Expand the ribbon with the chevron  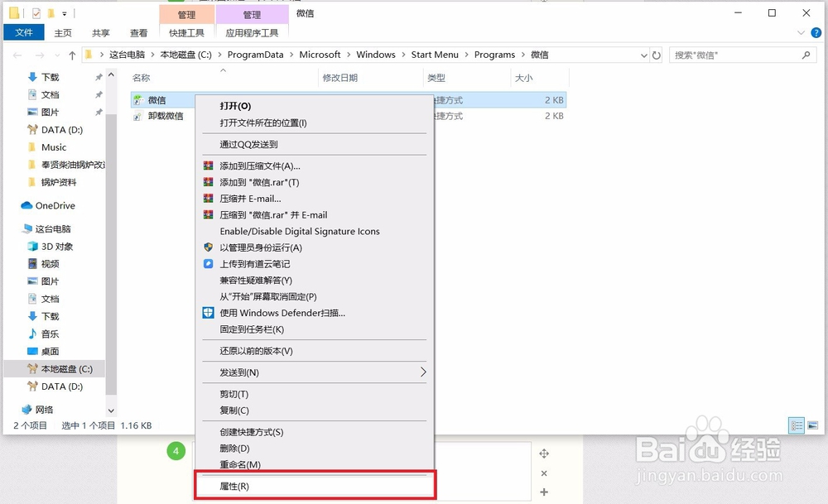pyautogui.click(x=801, y=33)
